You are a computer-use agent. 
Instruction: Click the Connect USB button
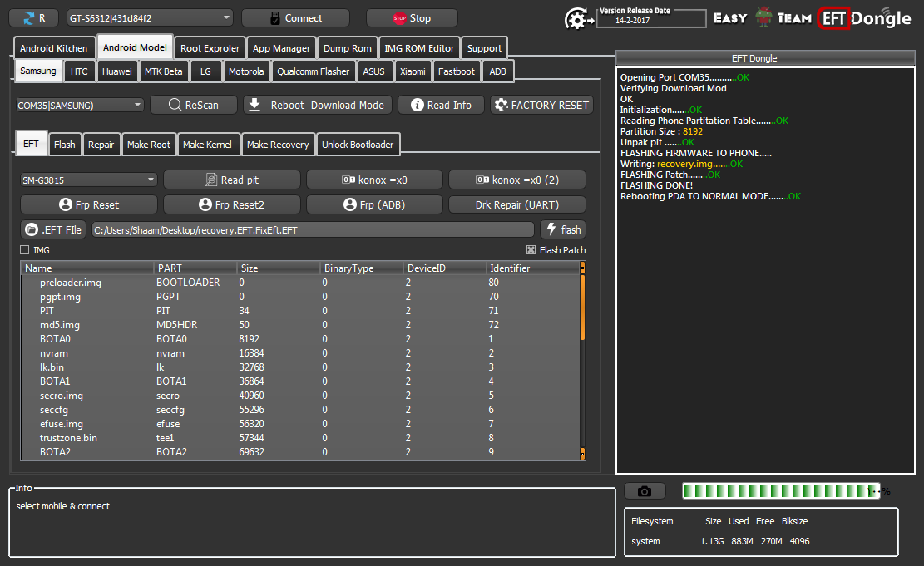click(295, 18)
